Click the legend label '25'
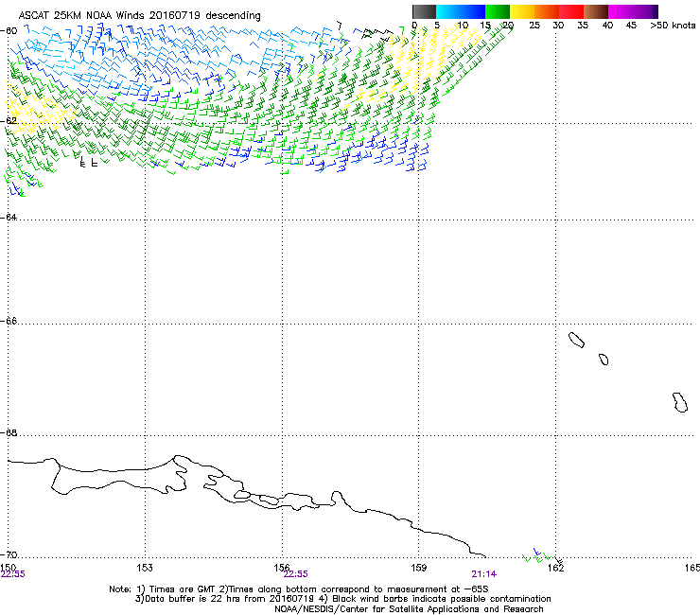 tap(534, 26)
